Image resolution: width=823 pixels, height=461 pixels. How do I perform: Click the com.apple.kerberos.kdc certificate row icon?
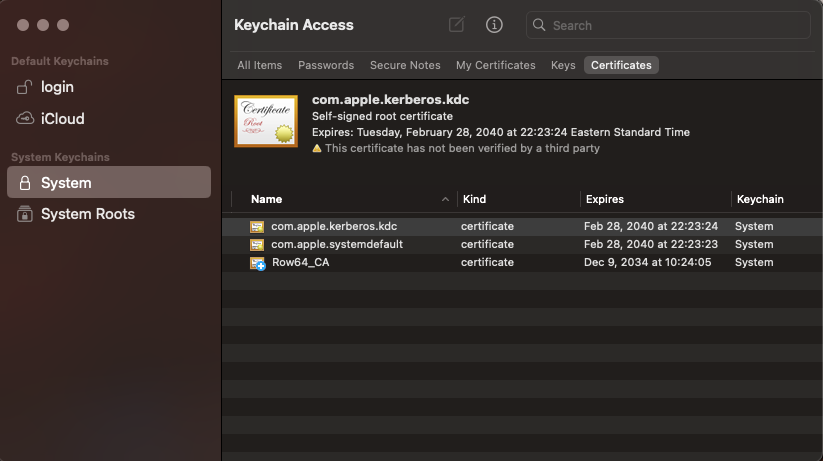pos(257,226)
